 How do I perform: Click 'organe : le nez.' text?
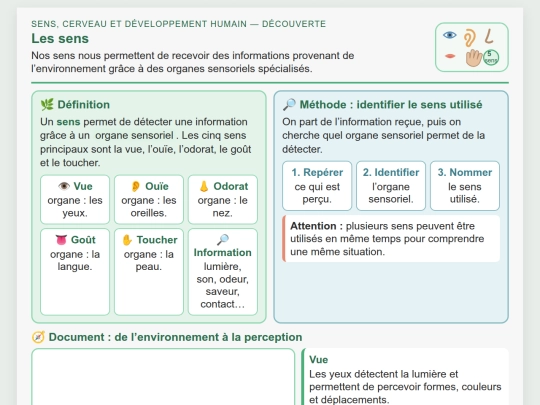tap(222, 207)
